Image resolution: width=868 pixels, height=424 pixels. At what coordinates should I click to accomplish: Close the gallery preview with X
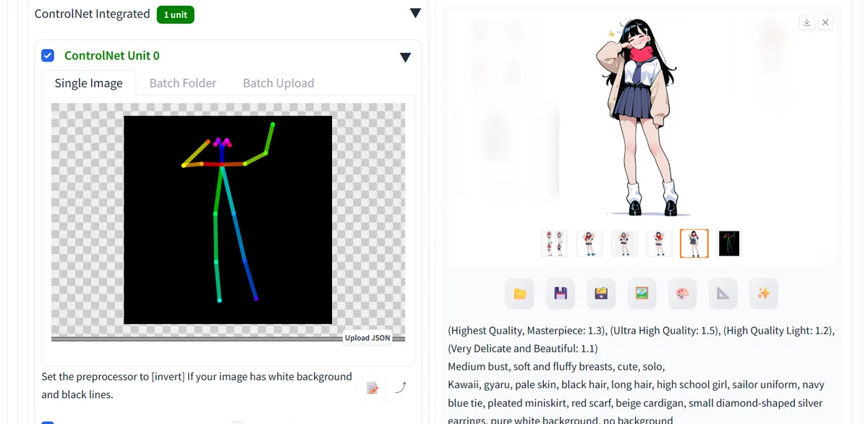tap(826, 22)
